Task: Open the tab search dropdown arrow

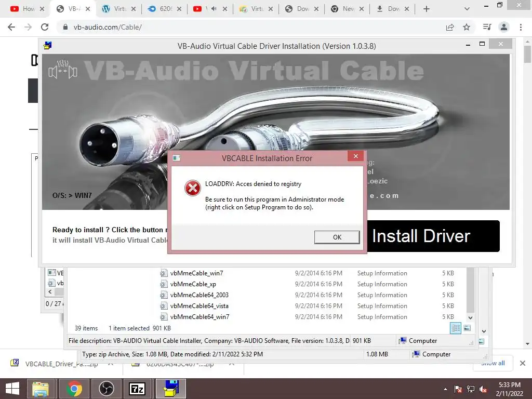Action: pyautogui.click(x=467, y=9)
